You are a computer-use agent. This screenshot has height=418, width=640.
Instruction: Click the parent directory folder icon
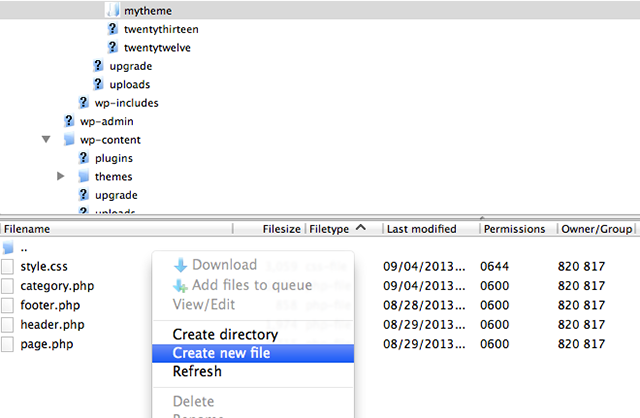tap(8, 247)
